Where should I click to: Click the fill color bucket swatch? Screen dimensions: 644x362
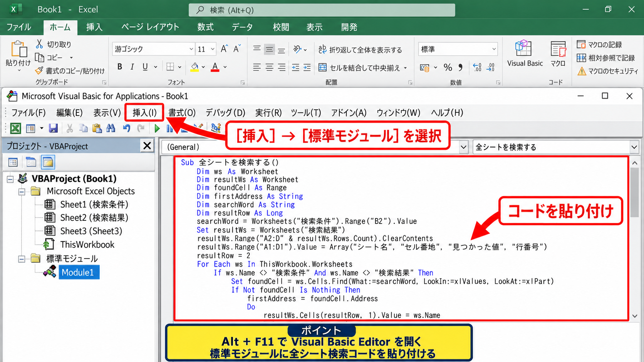(195, 67)
